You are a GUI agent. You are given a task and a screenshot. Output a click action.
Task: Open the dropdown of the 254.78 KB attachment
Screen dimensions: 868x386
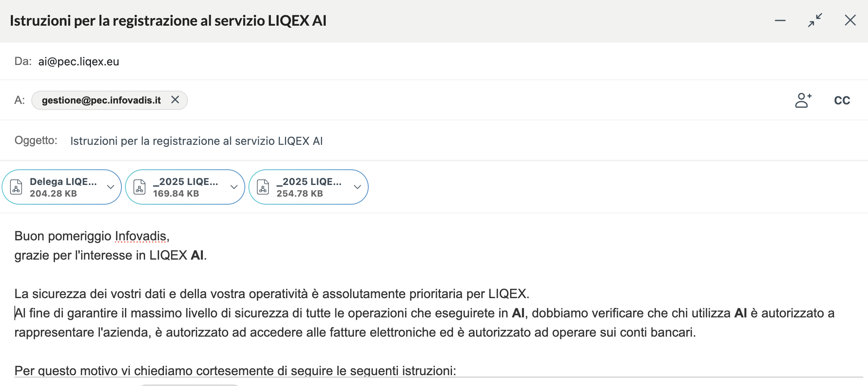tap(357, 187)
